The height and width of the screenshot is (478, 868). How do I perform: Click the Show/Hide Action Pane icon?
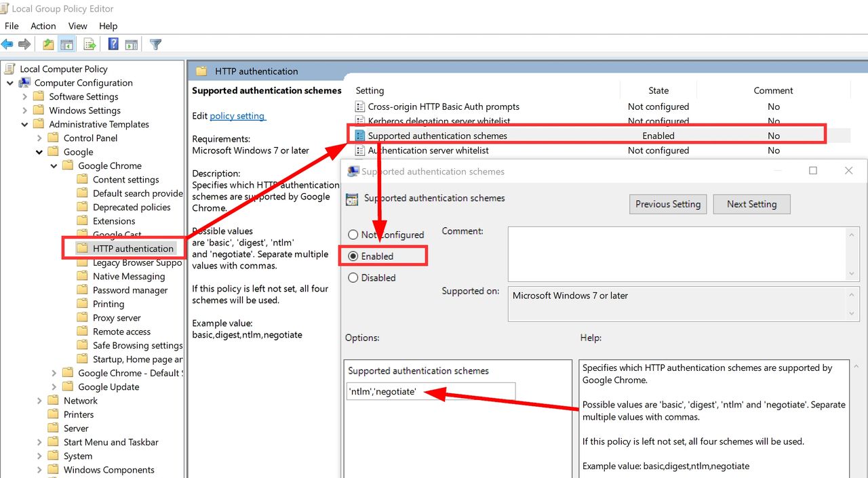132,45
